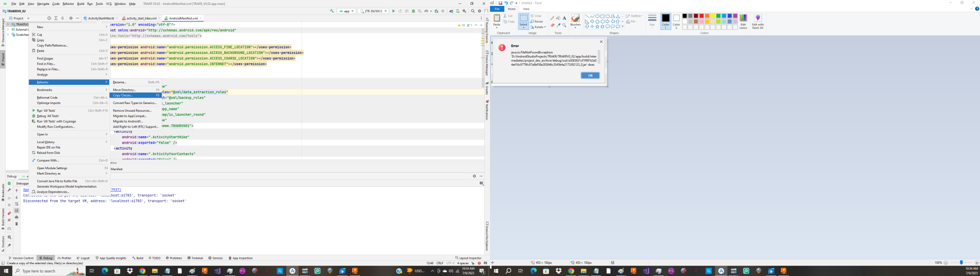
Task: Open Device Manager side panel tab
Action: click(x=487, y=63)
